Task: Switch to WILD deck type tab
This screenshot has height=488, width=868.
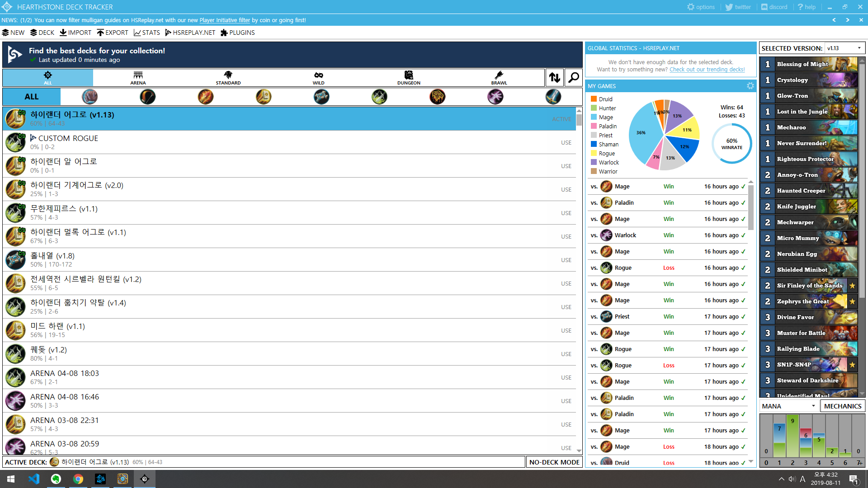Action: [x=319, y=78]
